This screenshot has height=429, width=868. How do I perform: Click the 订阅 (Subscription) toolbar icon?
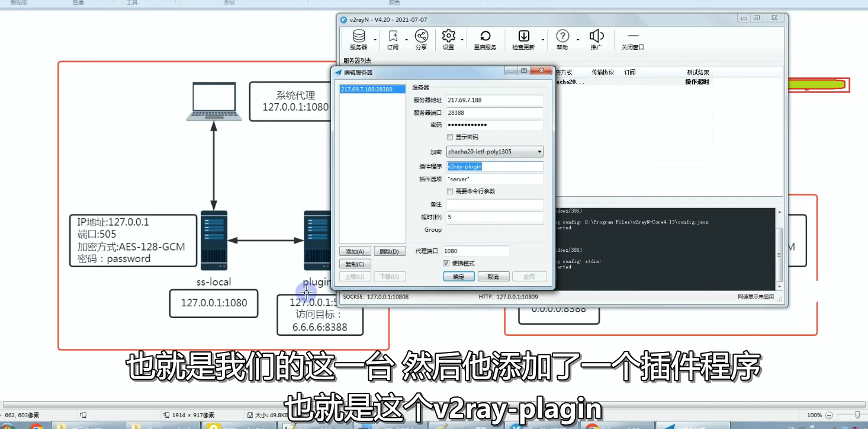pyautogui.click(x=393, y=40)
